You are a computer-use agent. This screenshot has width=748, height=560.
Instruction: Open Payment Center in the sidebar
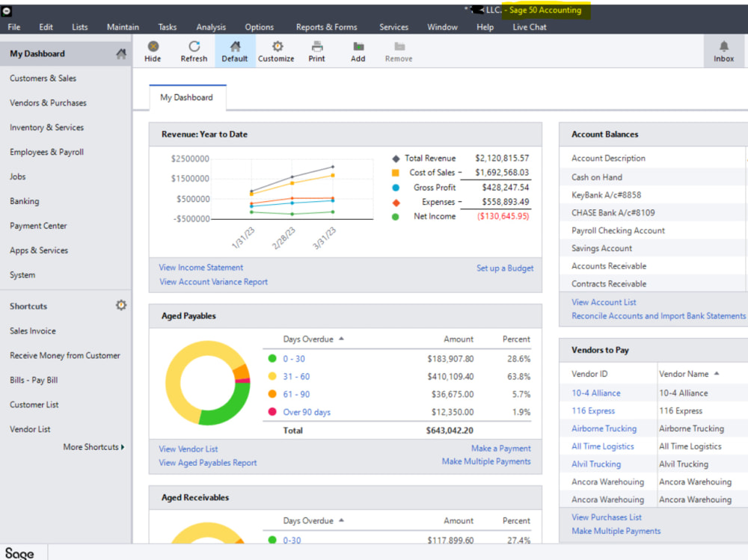click(38, 226)
